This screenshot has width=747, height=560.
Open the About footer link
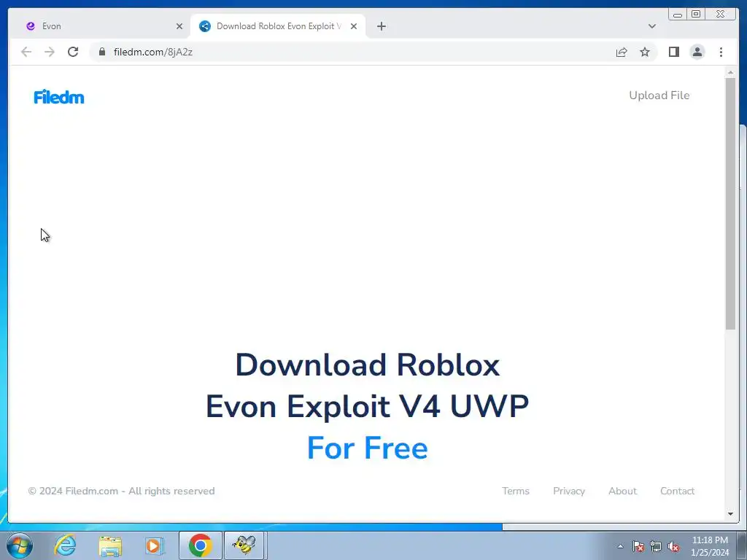click(622, 491)
